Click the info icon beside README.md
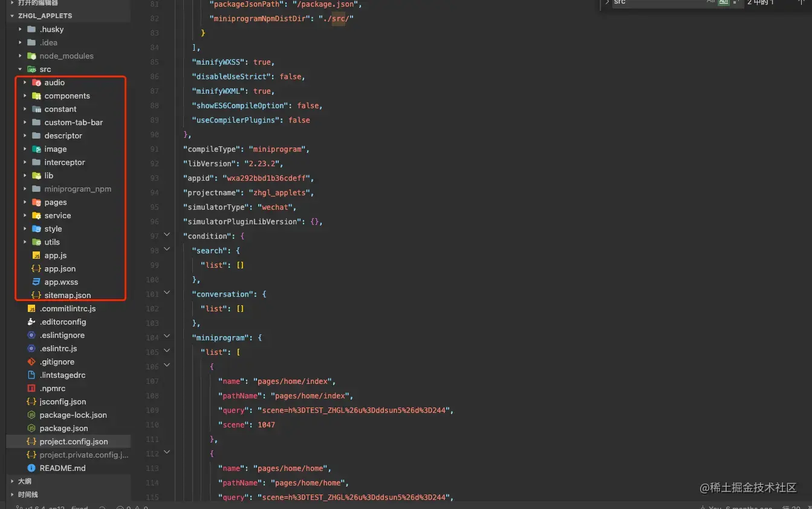This screenshot has height=509, width=812. pos(31,468)
